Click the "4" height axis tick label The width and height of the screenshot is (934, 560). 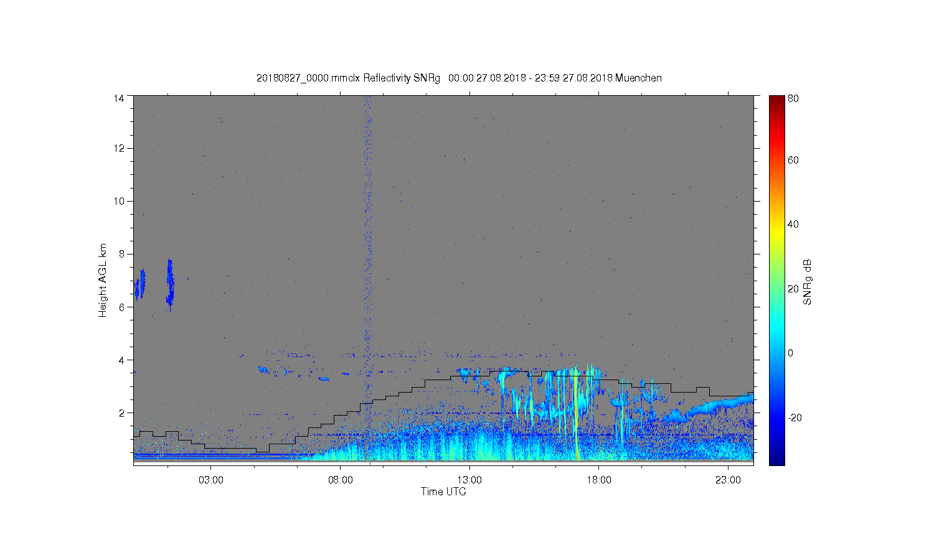click(x=121, y=360)
